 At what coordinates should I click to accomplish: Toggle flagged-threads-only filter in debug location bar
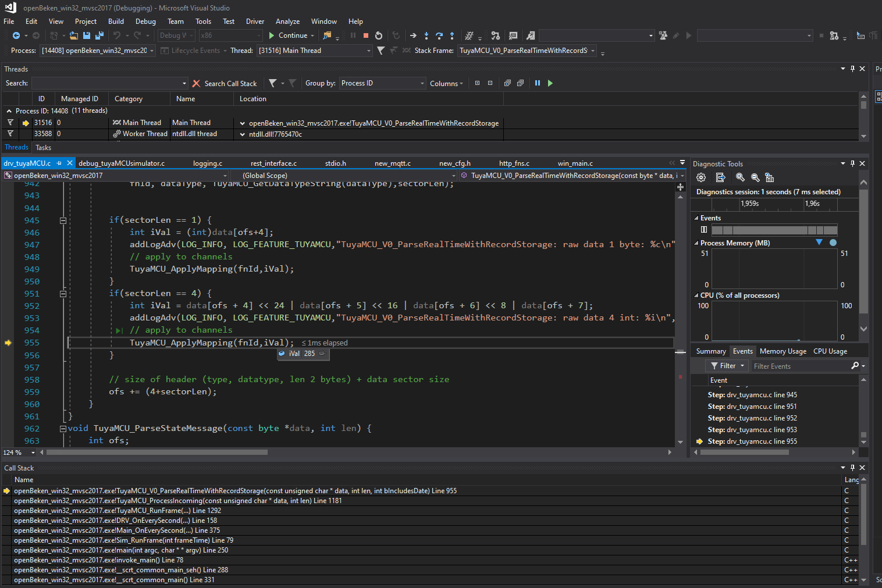coord(394,51)
